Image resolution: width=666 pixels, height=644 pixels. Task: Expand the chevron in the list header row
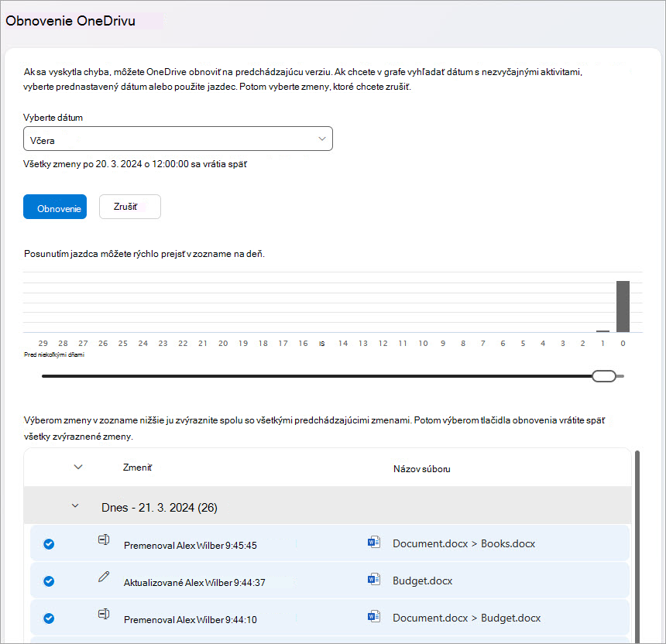click(x=78, y=467)
